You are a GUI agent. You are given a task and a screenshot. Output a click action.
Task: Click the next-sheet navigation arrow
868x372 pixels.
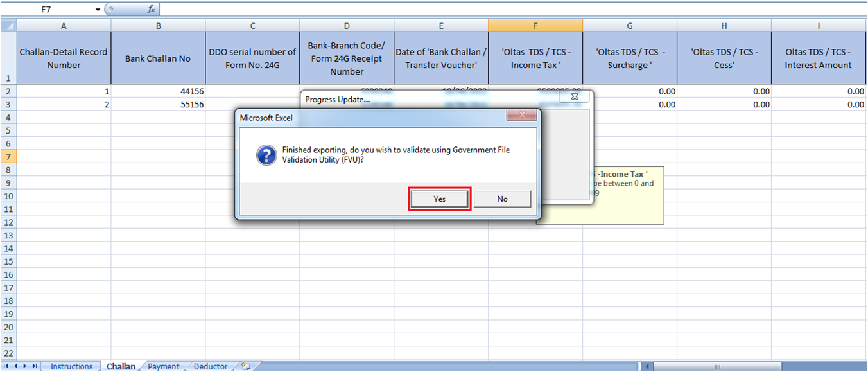[x=24, y=366]
